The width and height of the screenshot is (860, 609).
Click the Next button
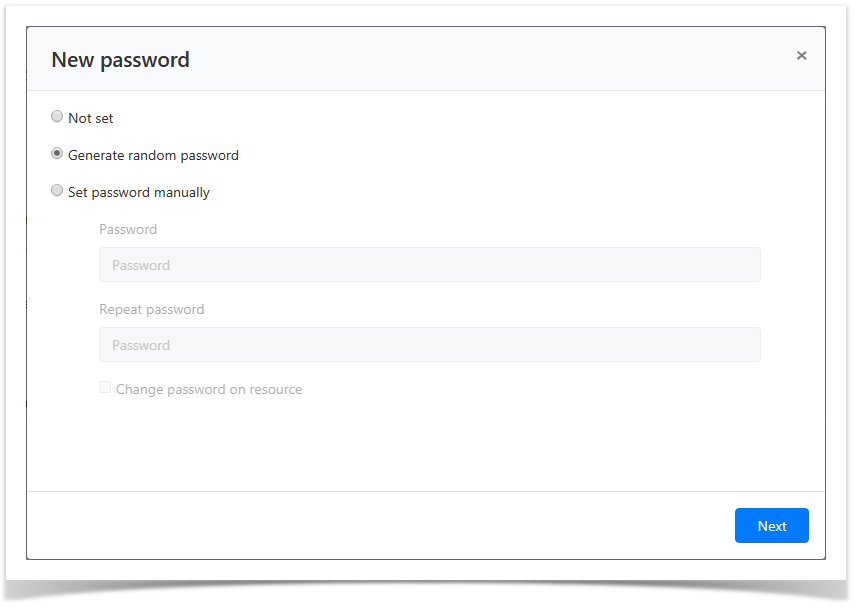click(771, 526)
